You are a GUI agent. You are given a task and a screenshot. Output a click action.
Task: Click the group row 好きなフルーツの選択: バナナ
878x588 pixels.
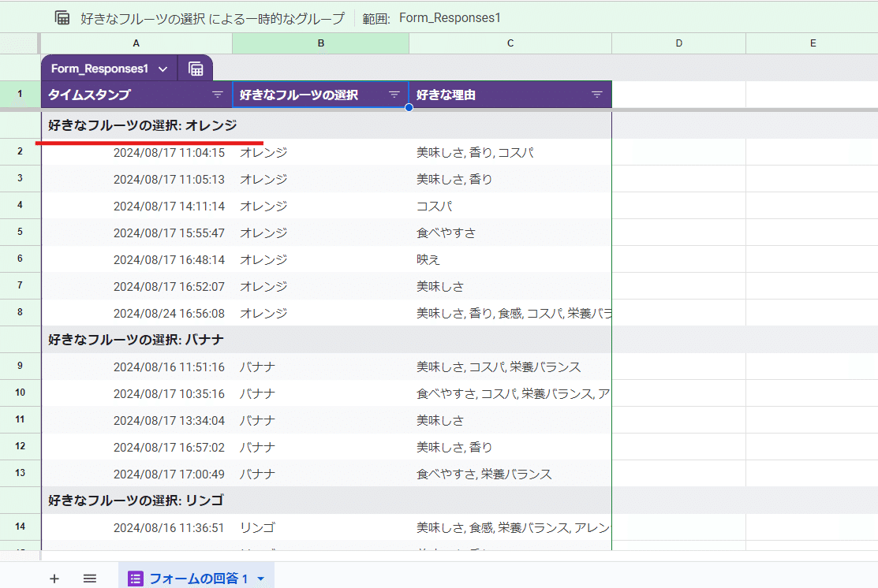coord(327,340)
